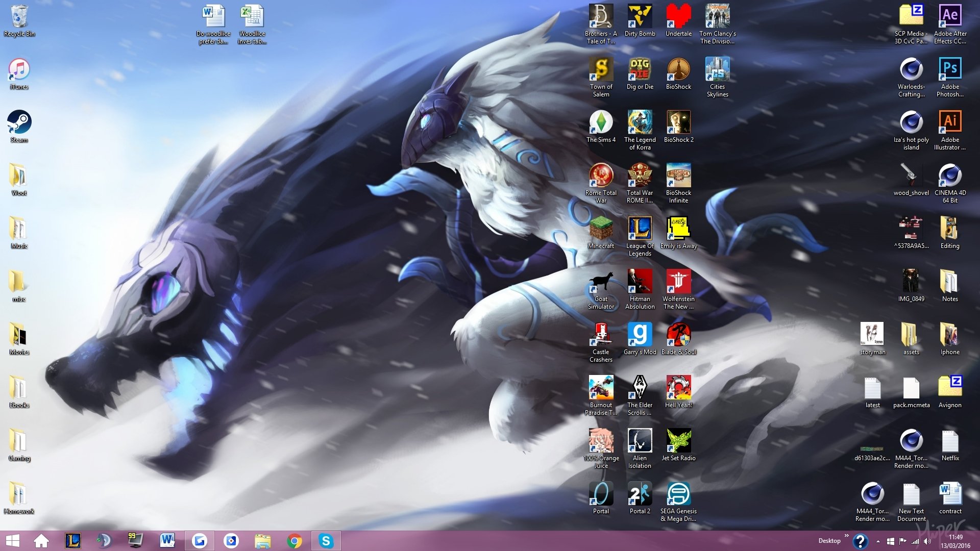Click the TeamSpeak taskbar icon

pyautogui.click(x=104, y=541)
